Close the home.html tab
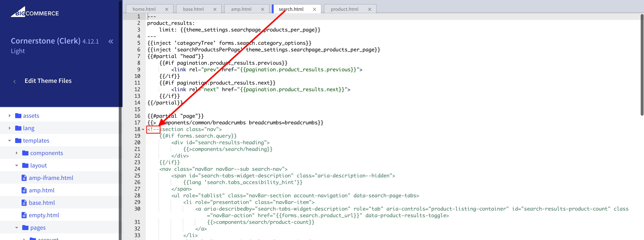This screenshot has height=240, width=644. (x=167, y=9)
